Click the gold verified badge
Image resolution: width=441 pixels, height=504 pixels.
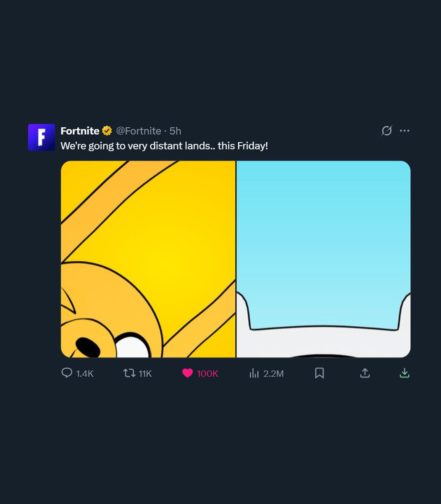[107, 131]
